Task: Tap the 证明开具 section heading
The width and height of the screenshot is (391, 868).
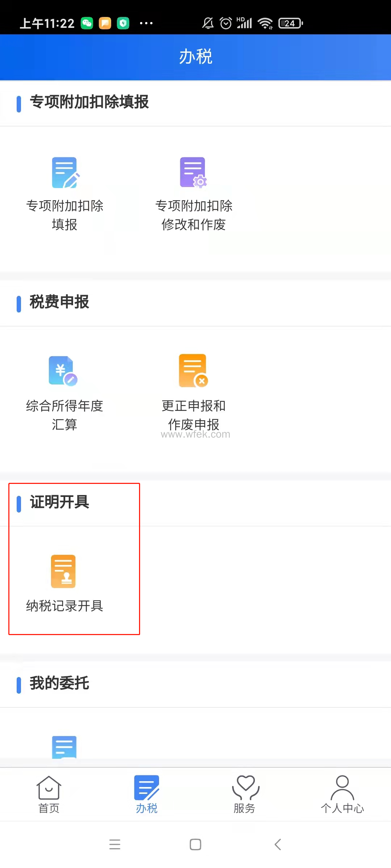Action: click(59, 502)
